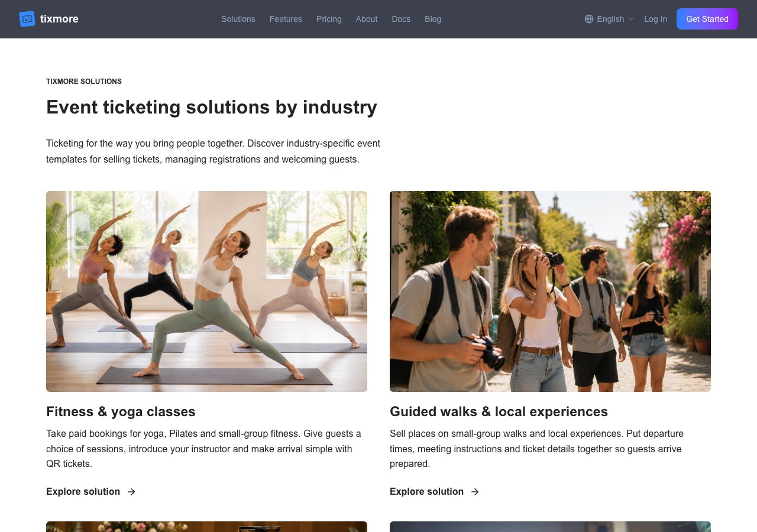
Task: Open the Solutions menu
Action: point(238,19)
